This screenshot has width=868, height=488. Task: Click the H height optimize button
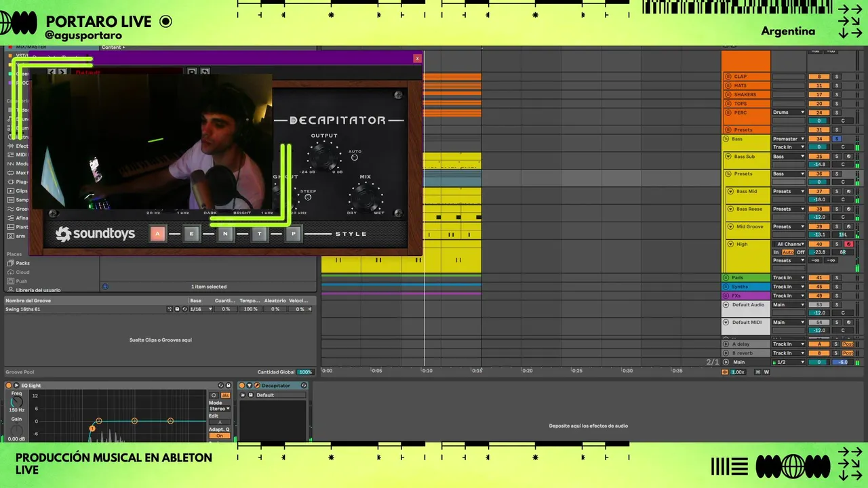pos(757,372)
